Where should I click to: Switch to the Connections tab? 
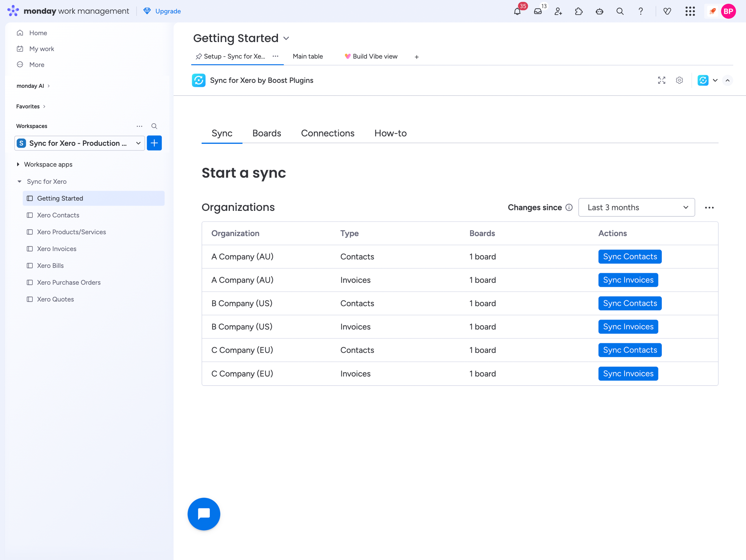tap(328, 133)
